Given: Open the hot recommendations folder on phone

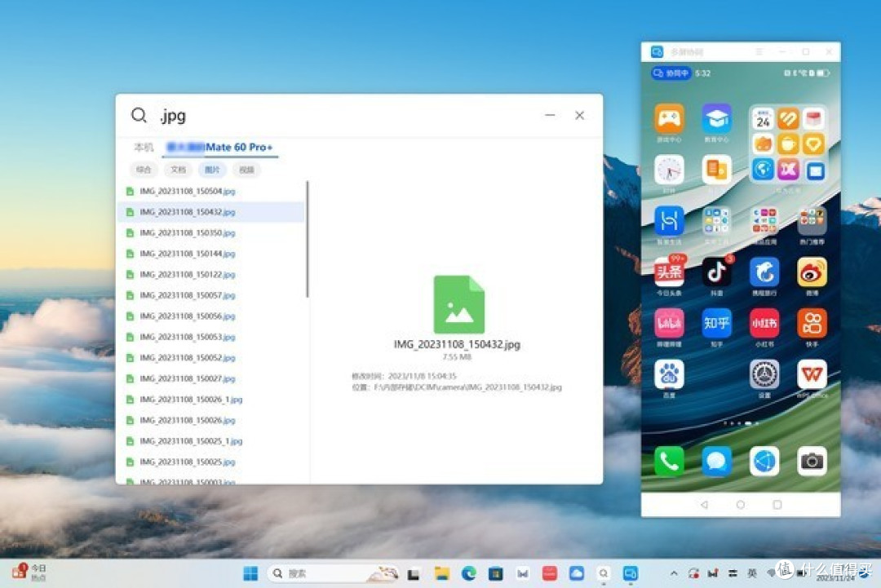Looking at the screenshot, I should [812, 221].
